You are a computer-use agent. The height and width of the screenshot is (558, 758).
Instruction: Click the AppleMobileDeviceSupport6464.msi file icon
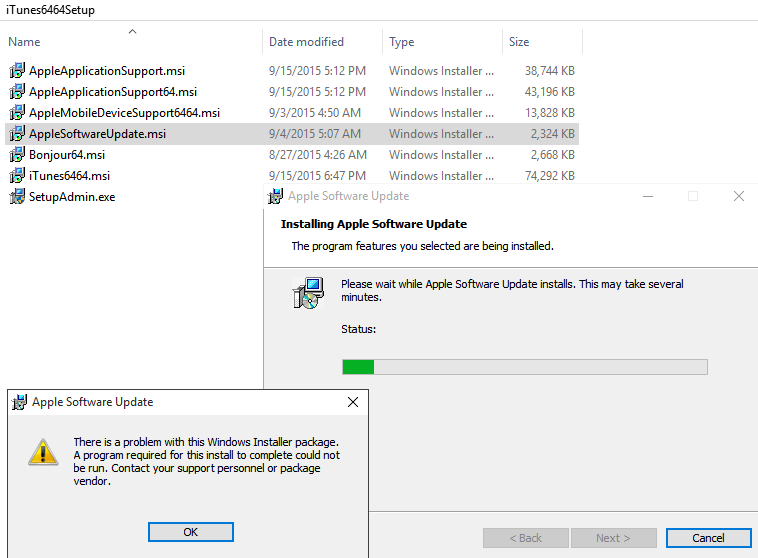pyautogui.click(x=17, y=113)
